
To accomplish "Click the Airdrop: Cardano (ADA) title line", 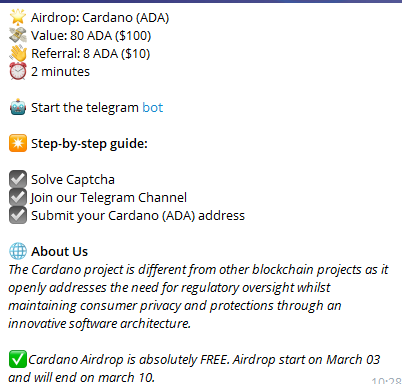I will pyautogui.click(x=100, y=18).
